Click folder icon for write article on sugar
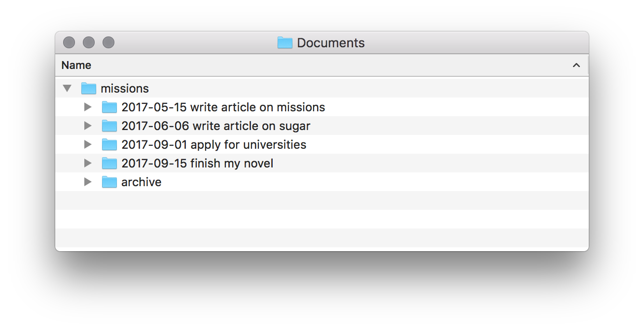The height and width of the screenshot is (330, 644). pyautogui.click(x=109, y=126)
